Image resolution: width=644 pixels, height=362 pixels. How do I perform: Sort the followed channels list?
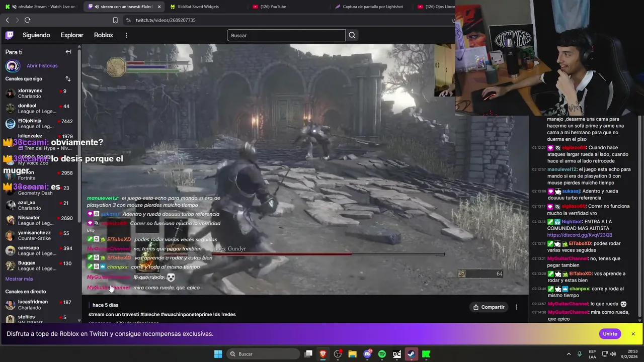coord(68,79)
